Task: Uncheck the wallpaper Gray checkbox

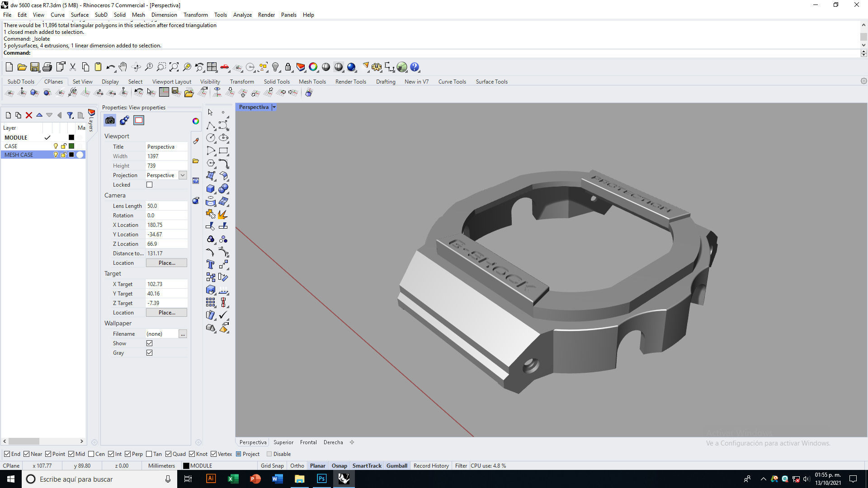Action: click(150, 353)
